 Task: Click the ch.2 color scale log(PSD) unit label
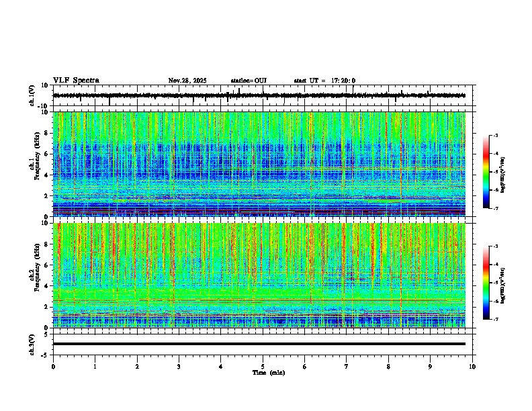(x=503, y=285)
